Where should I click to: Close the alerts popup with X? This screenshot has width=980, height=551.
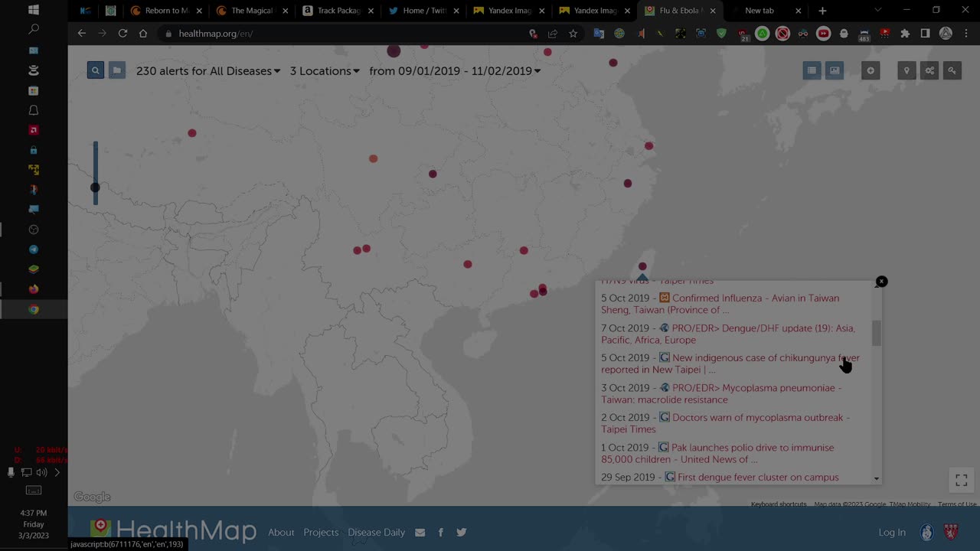click(881, 282)
